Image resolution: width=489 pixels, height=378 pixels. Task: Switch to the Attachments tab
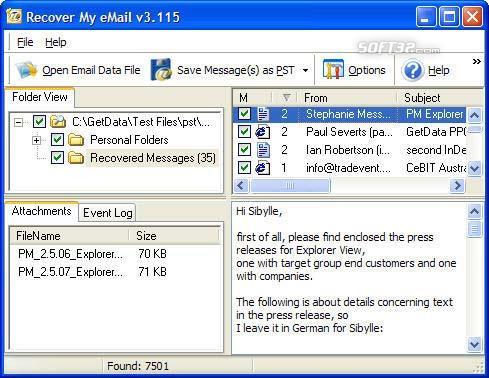[41, 211]
